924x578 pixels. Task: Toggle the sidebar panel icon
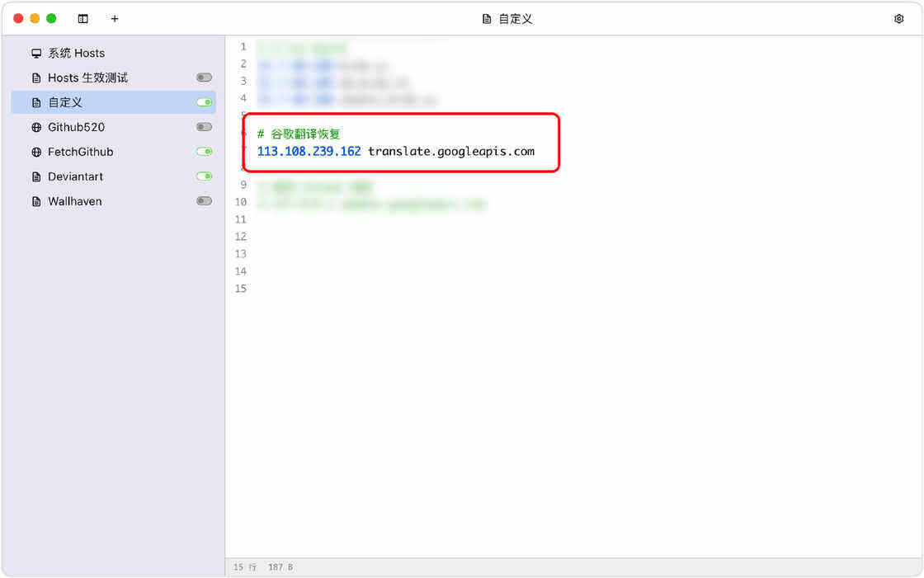83,19
